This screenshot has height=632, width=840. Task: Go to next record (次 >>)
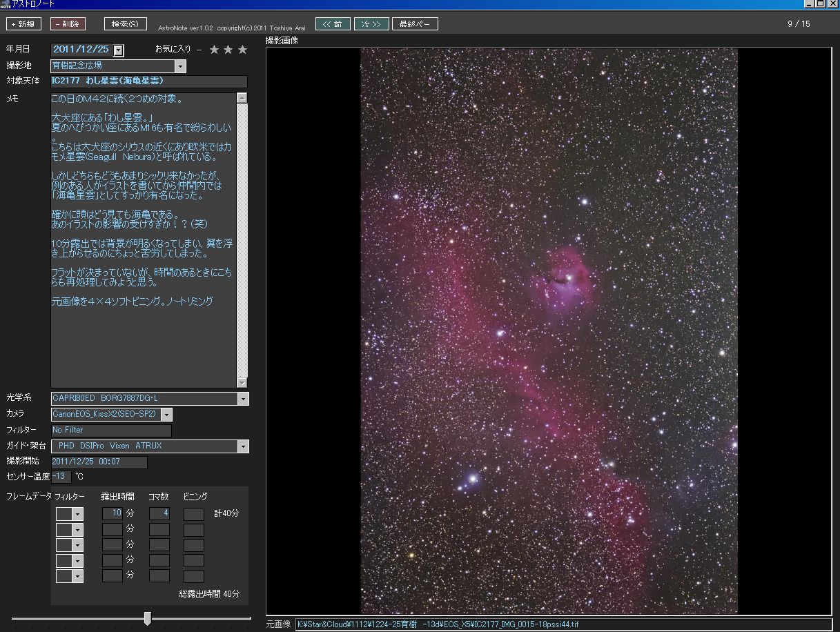click(371, 24)
